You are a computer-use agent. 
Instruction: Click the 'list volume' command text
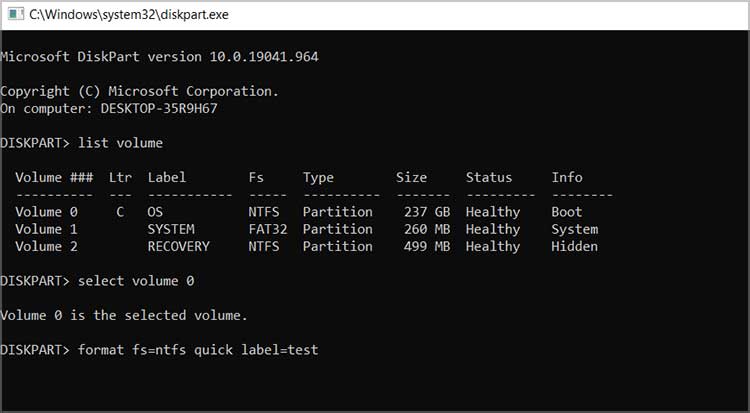point(120,143)
